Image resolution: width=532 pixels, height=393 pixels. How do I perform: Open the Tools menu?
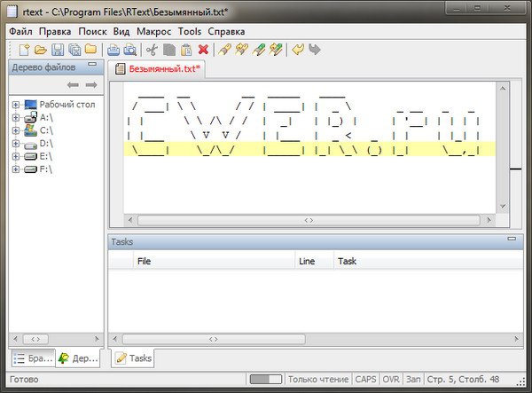click(190, 32)
